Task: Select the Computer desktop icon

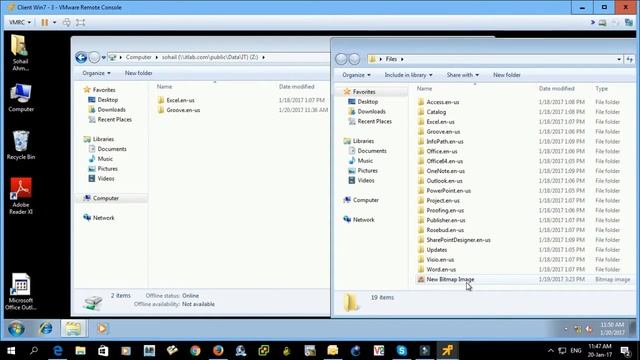Action: coord(20,98)
